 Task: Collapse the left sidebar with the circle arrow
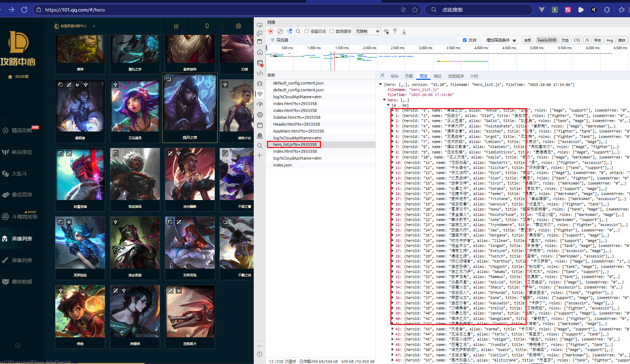(x=18, y=346)
